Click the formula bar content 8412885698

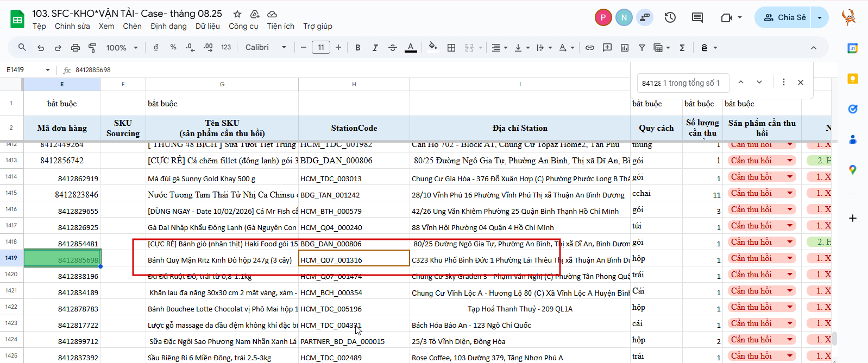click(93, 70)
